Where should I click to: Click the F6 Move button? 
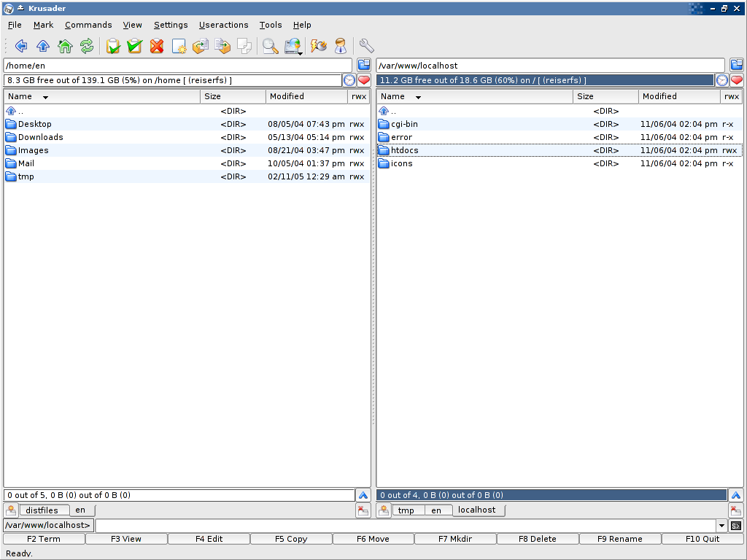pyautogui.click(x=373, y=539)
